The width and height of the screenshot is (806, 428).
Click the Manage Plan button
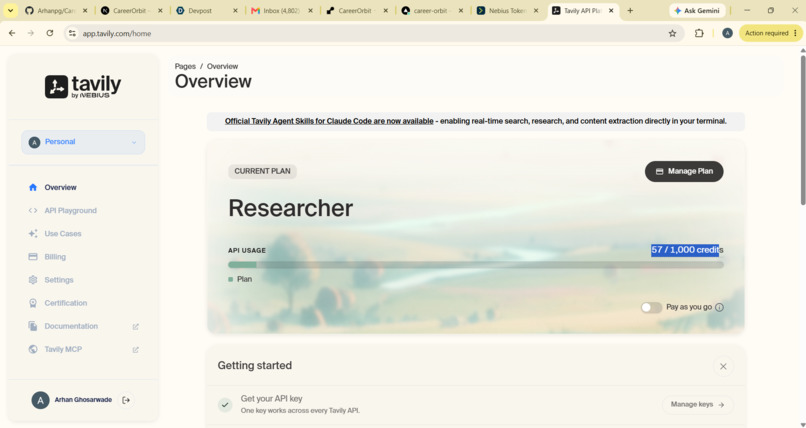[x=684, y=172]
